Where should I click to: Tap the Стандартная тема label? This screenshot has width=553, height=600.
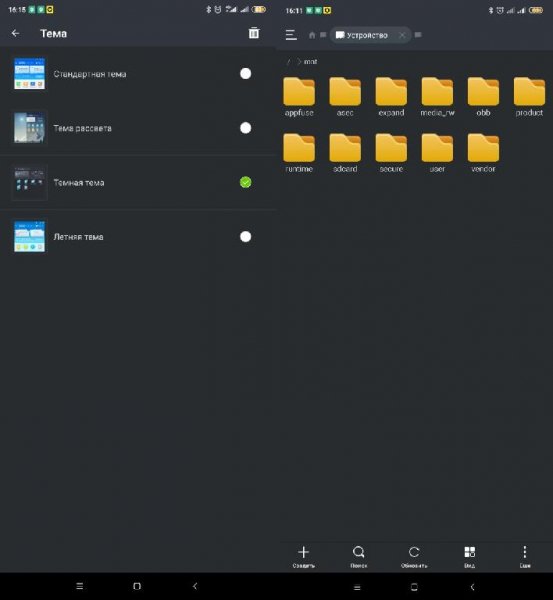(x=90, y=74)
